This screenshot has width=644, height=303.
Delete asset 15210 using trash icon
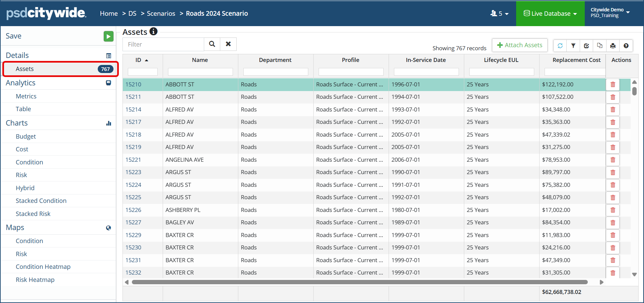[613, 85]
